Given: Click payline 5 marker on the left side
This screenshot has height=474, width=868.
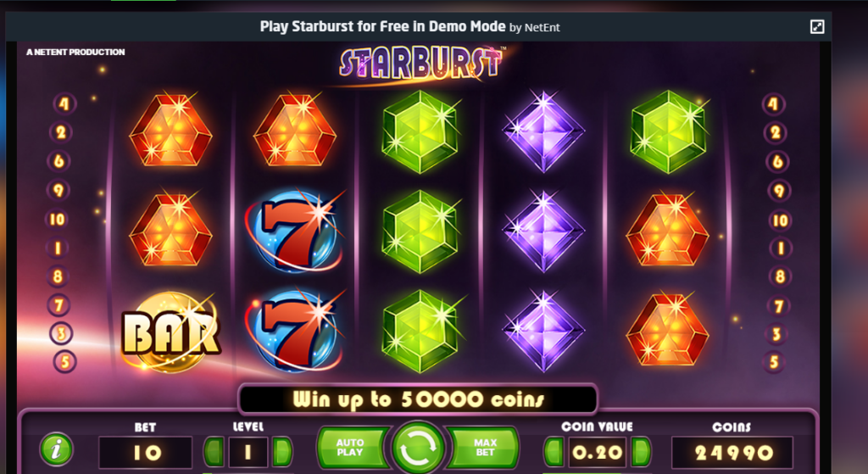Looking at the screenshot, I should pyautogui.click(x=64, y=362).
